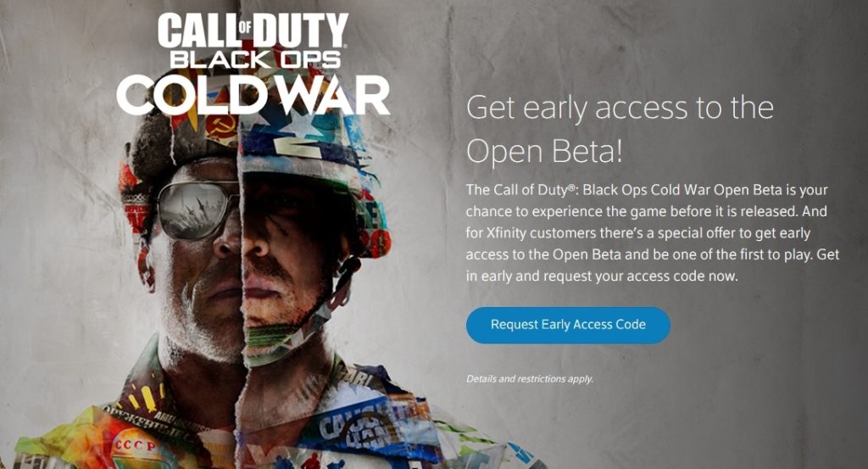Click the Cold War title lettering
This screenshot has height=469, width=868.
coord(253,95)
